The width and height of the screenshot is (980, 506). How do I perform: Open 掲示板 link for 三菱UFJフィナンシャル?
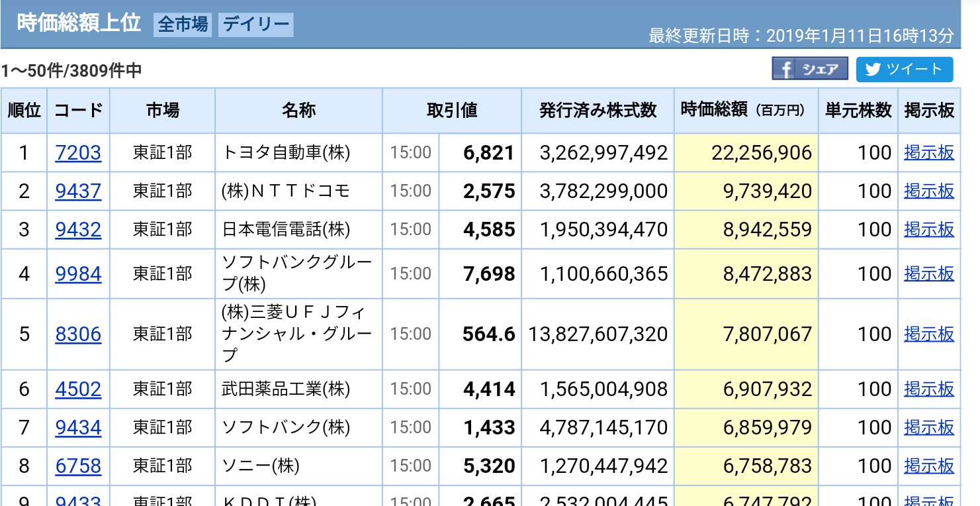(929, 334)
